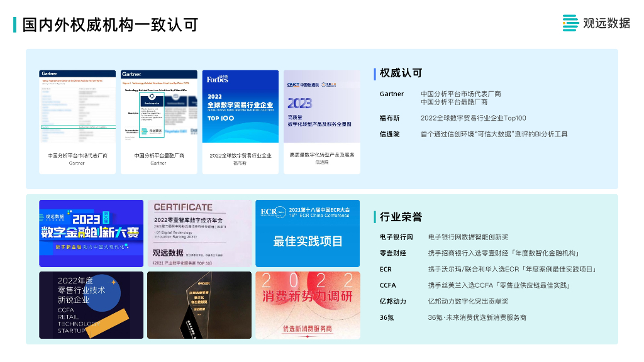Click the ECR 最佳实践项目 banner
This screenshot has height=362, width=644.
pos(308,233)
